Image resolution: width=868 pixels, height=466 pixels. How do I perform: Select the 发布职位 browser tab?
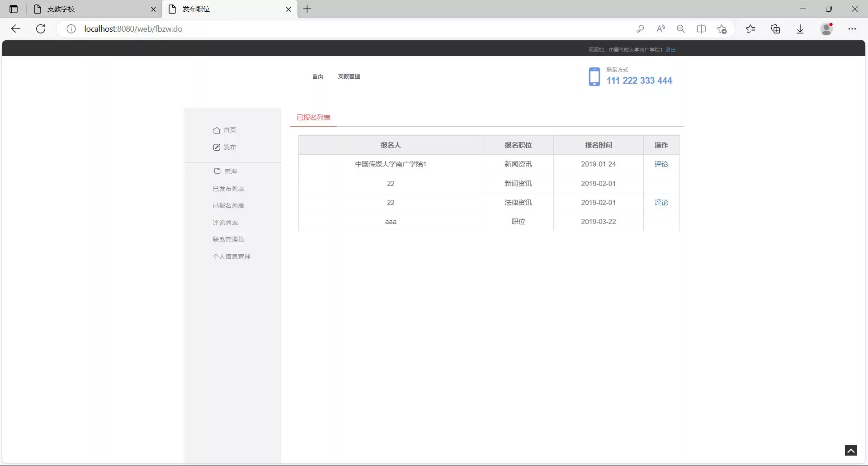point(230,9)
